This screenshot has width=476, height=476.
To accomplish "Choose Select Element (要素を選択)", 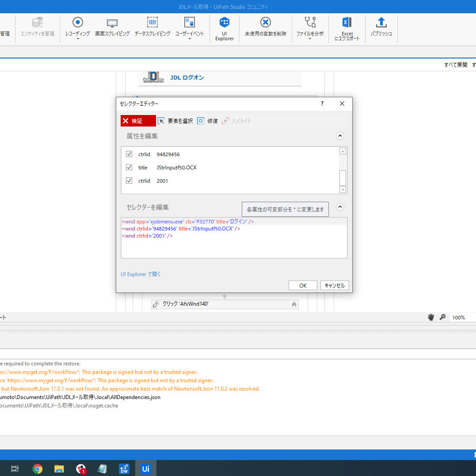I will 175,121.
